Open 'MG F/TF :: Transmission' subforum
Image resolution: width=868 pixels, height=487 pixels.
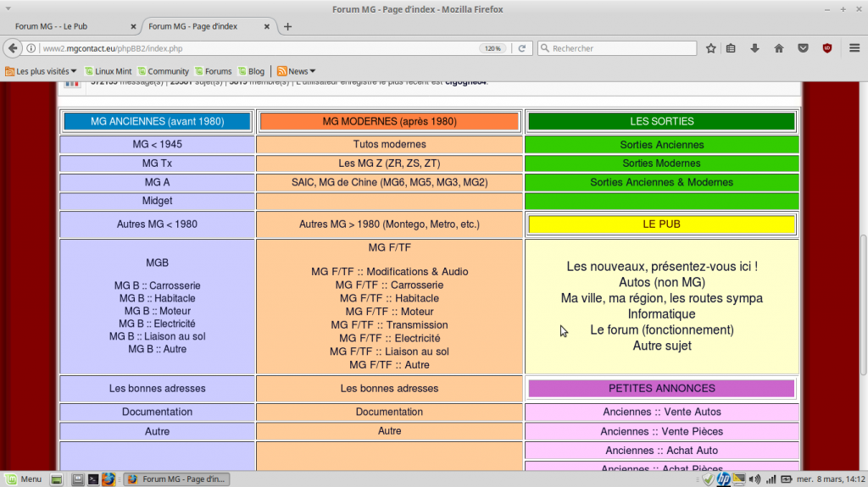click(x=389, y=325)
